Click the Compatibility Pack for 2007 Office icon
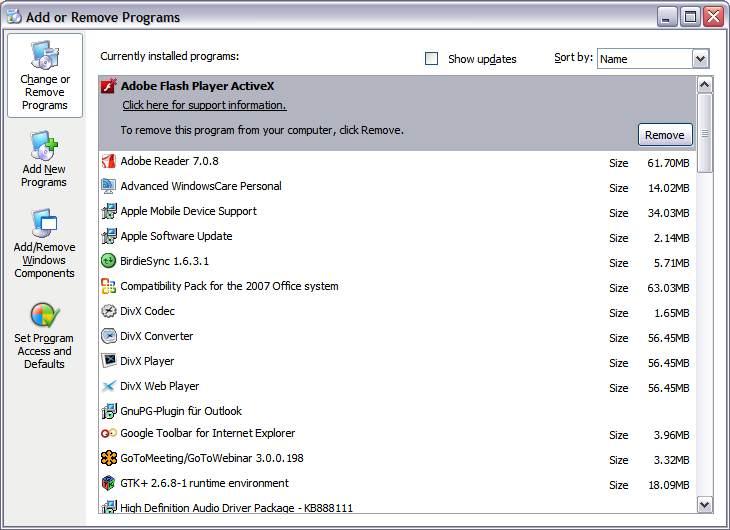 [x=109, y=286]
